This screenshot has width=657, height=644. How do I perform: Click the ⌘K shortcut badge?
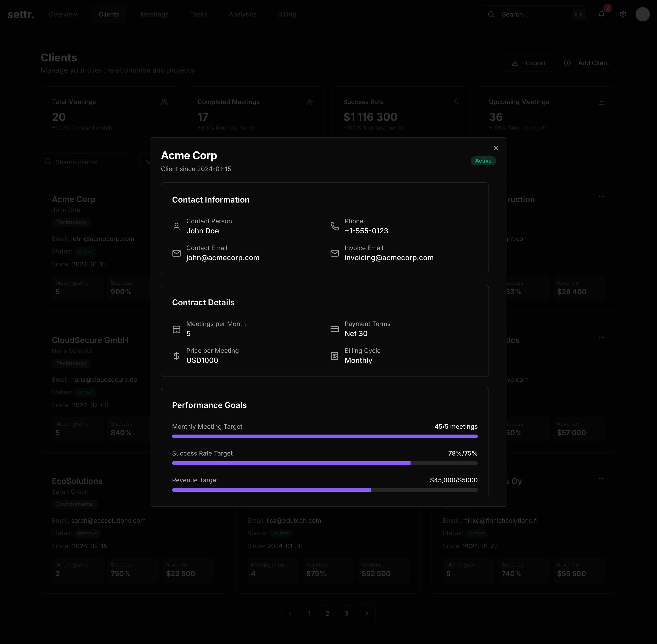coord(579,15)
